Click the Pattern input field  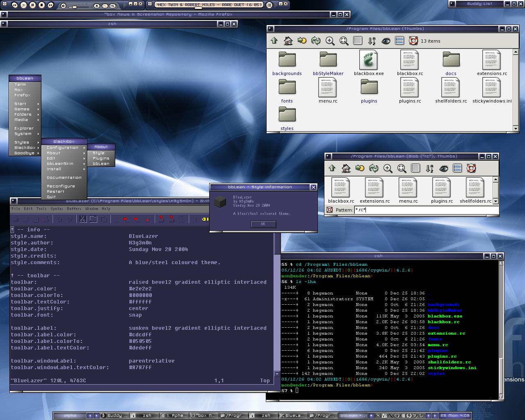pos(426,210)
